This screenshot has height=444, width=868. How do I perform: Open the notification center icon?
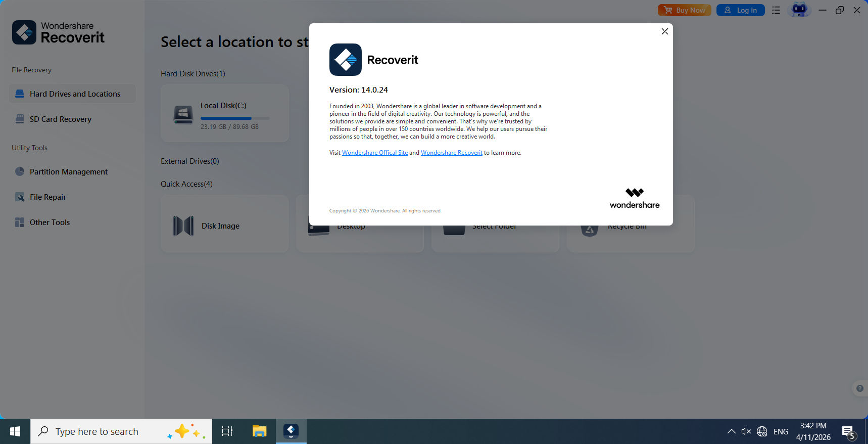pyautogui.click(x=849, y=432)
